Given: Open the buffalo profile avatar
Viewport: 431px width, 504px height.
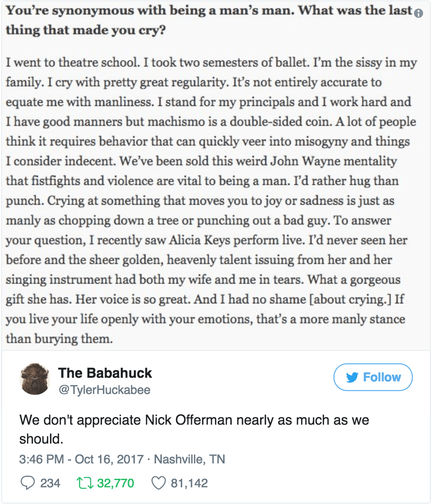Looking at the screenshot, I should (x=35, y=380).
